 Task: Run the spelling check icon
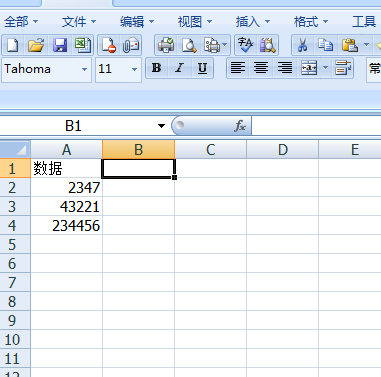click(245, 45)
